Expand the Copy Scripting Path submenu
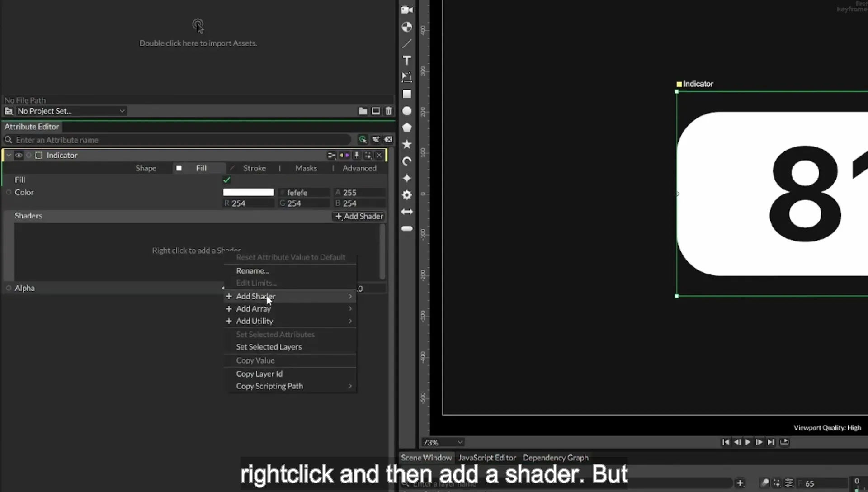This screenshot has height=492, width=868. pyautogui.click(x=290, y=386)
